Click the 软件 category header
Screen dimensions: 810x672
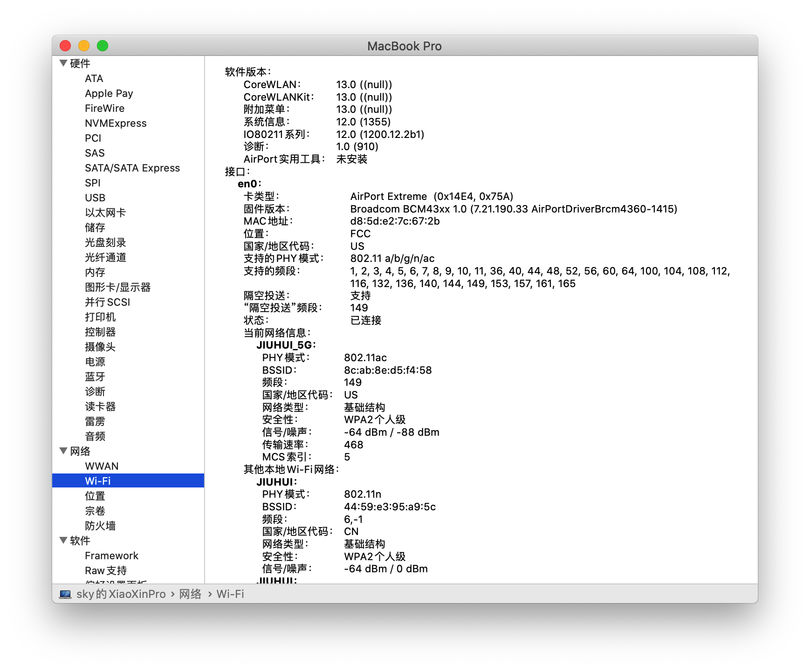(80, 541)
